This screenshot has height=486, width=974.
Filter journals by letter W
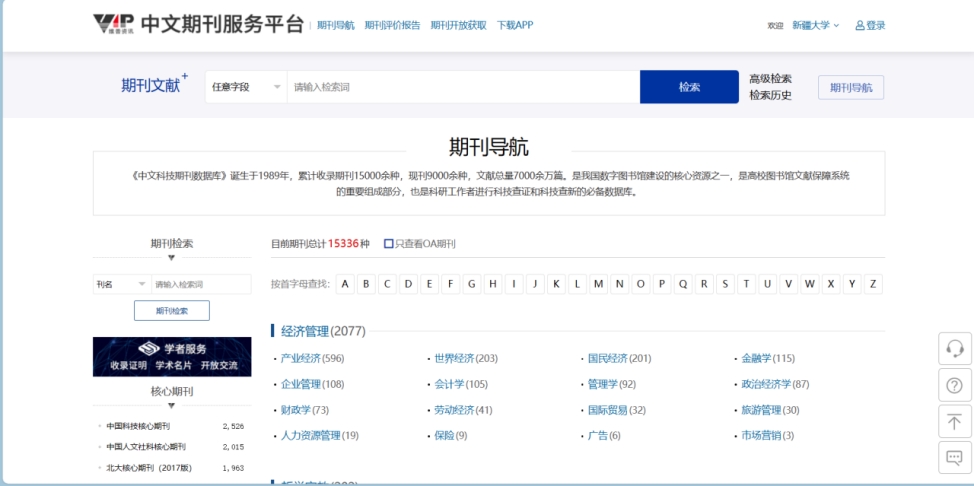pos(809,284)
